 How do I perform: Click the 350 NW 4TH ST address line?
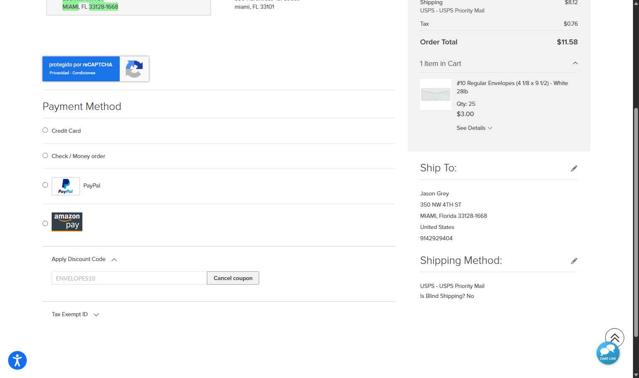441,204
